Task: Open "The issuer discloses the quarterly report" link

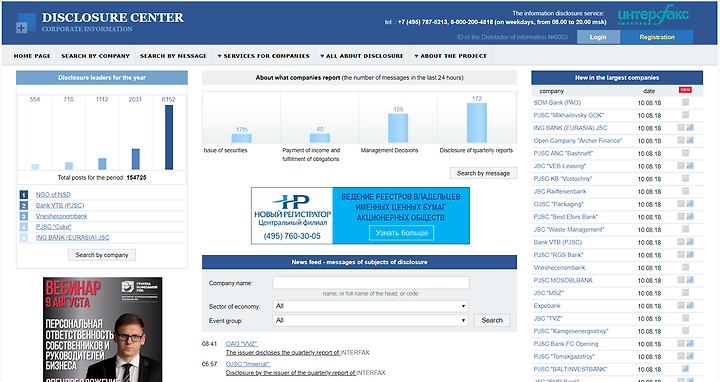Action: (283, 353)
